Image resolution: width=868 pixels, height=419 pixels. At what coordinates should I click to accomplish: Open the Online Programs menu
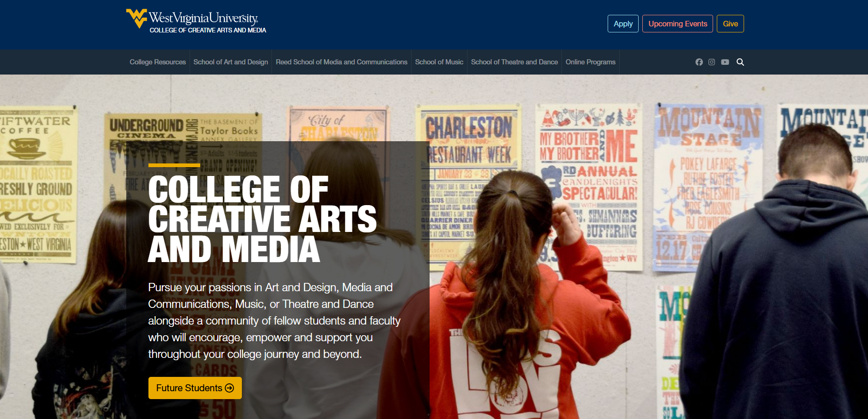[591, 62]
